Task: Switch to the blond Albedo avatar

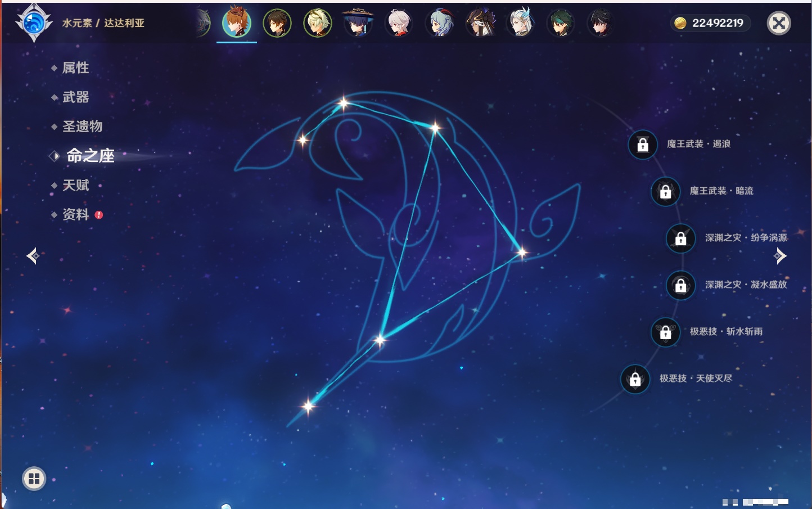Action: point(318,23)
